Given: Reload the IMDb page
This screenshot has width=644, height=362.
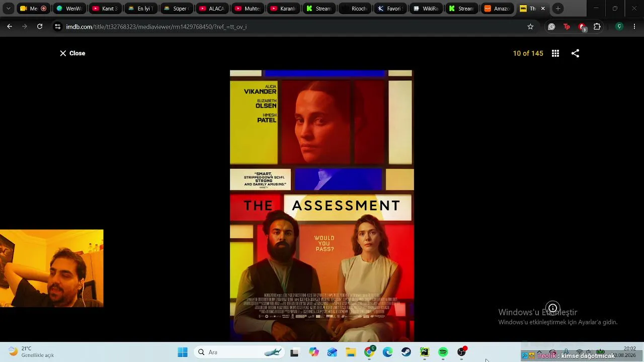Looking at the screenshot, I should click(40, 27).
